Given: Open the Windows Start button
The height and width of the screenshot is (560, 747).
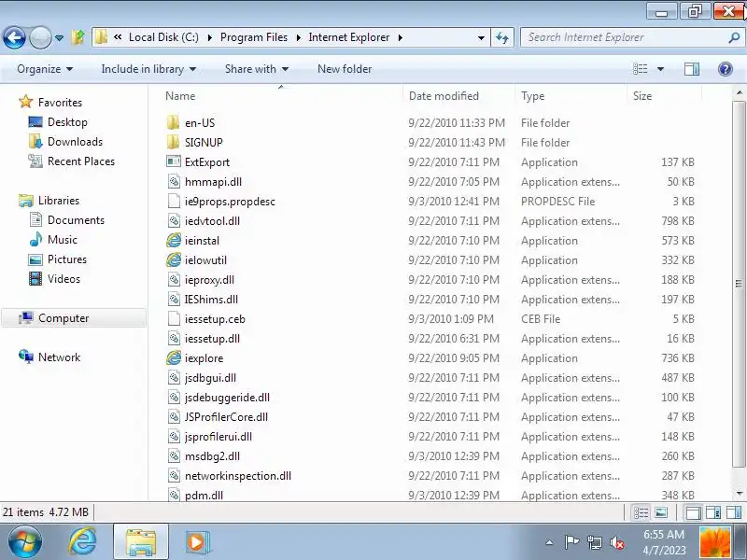Looking at the screenshot, I should click(25, 542).
